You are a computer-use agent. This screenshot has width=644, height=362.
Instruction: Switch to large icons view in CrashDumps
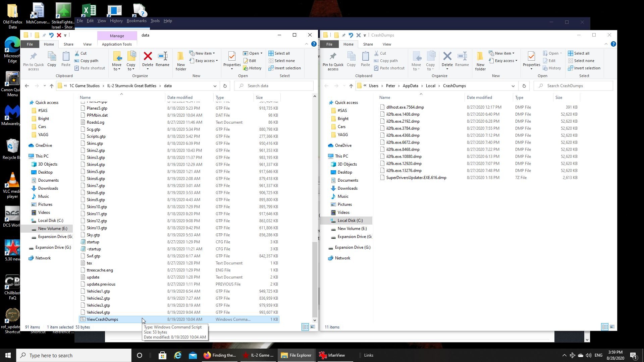pyautogui.click(x=612, y=327)
